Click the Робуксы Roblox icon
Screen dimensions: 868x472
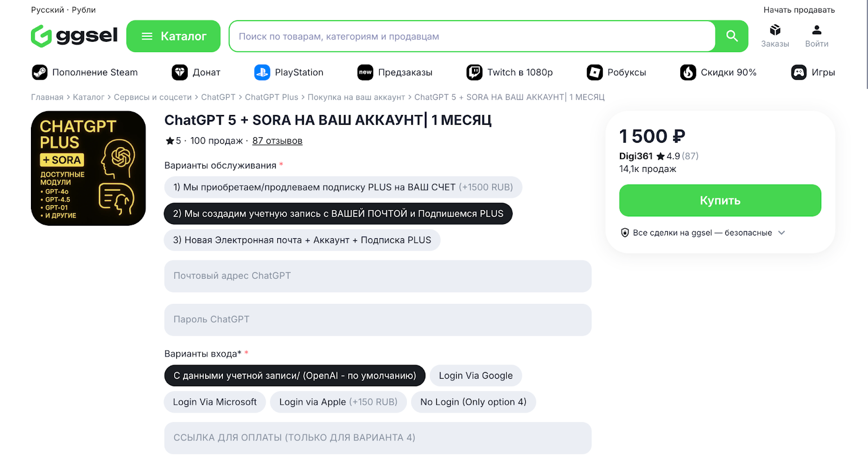click(595, 72)
